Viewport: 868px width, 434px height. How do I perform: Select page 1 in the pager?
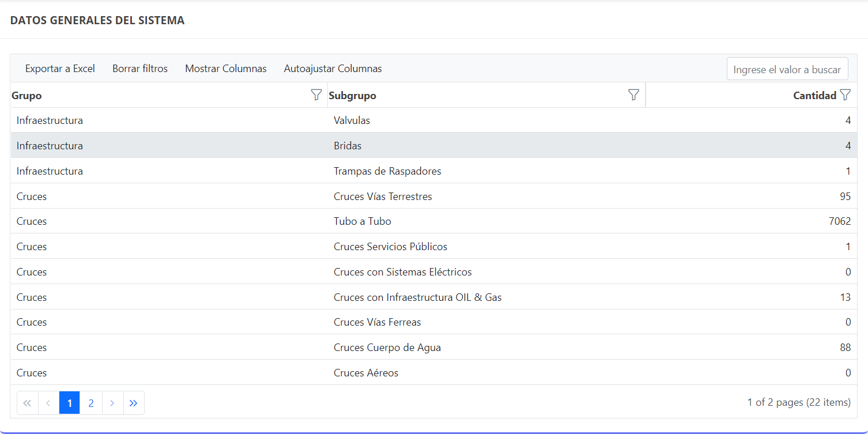[70, 403]
